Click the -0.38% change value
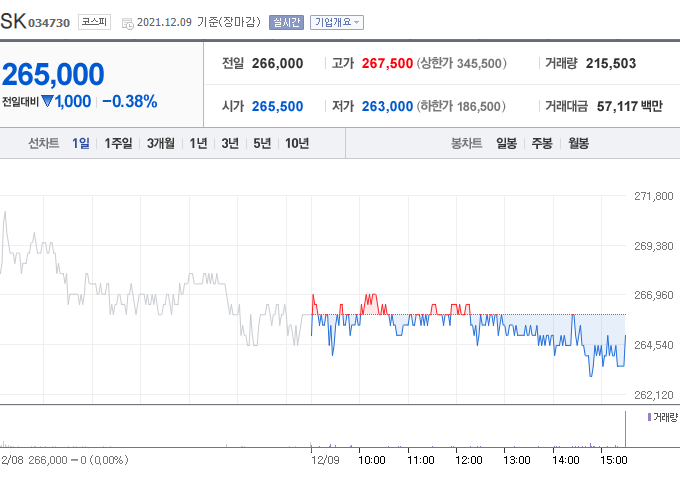This screenshot has height=480, width=680. [130, 101]
